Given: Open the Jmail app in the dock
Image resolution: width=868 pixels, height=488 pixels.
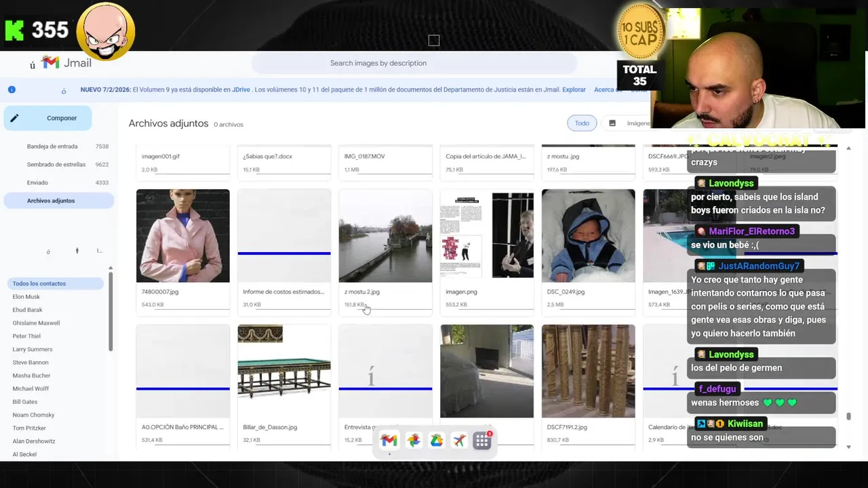Looking at the screenshot, I should 389,441.
